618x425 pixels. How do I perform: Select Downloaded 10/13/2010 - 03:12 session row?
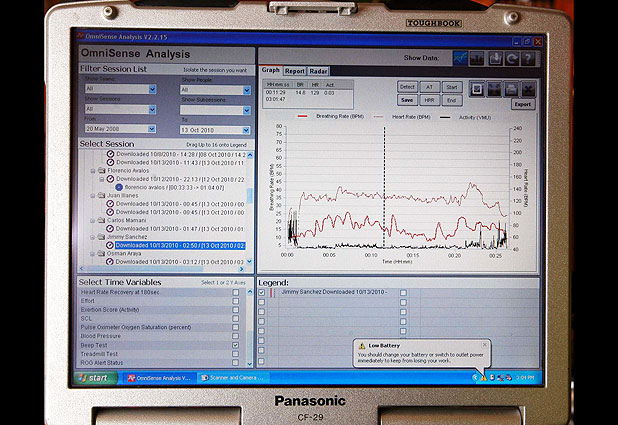tap(180, 262)
